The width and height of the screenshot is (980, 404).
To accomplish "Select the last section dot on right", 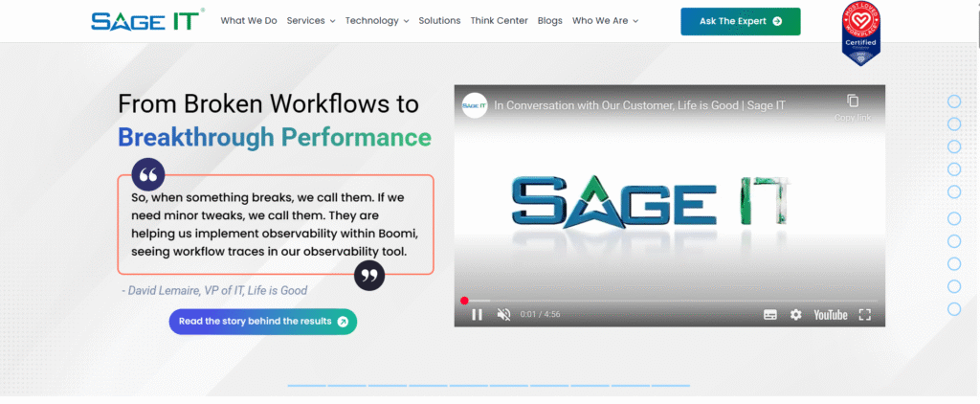I will point(954,309).
